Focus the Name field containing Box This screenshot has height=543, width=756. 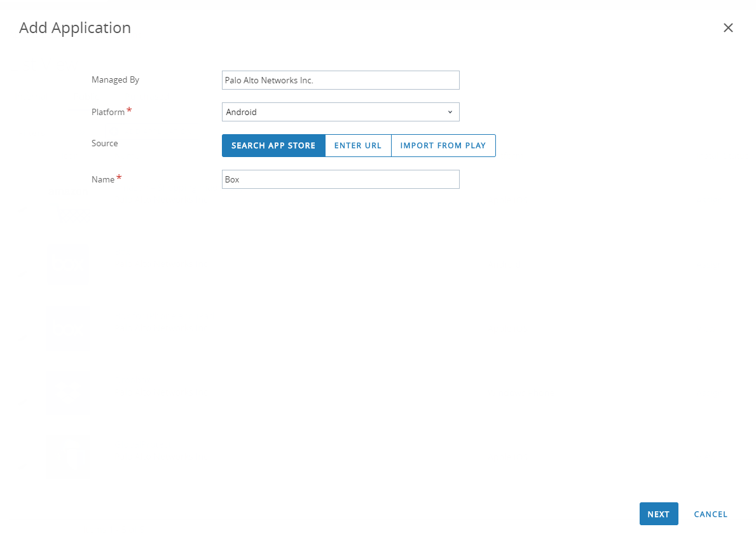(x=340, y=179)
